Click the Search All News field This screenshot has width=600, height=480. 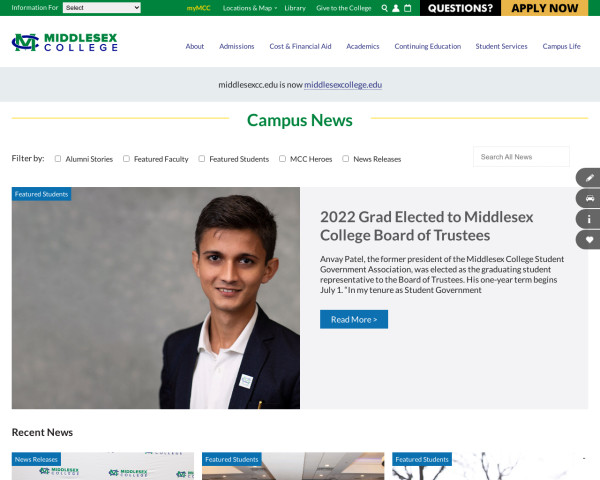(x=521, y=157)
